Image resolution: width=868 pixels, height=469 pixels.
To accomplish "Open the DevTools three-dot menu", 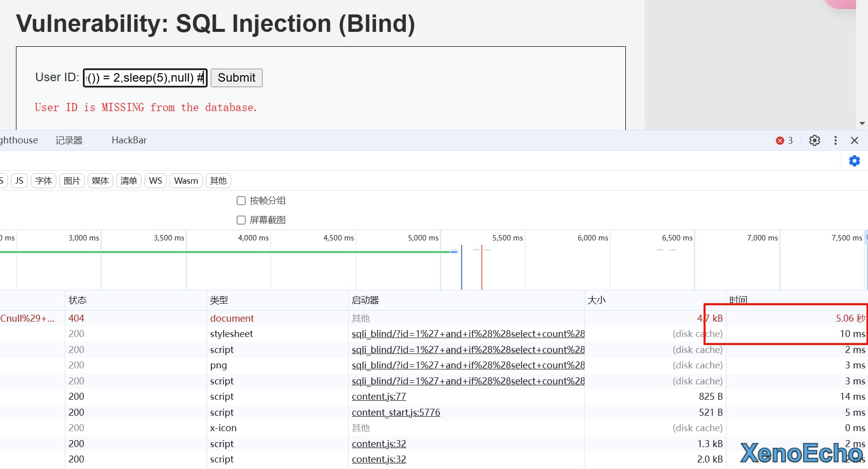I will tap(835, 140).
